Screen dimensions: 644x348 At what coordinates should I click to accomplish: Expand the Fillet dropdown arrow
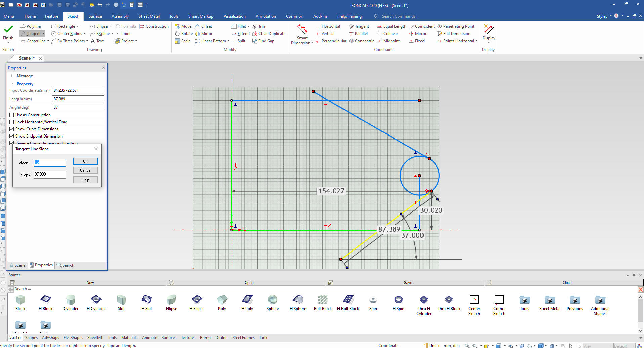(x=248, y=26)
